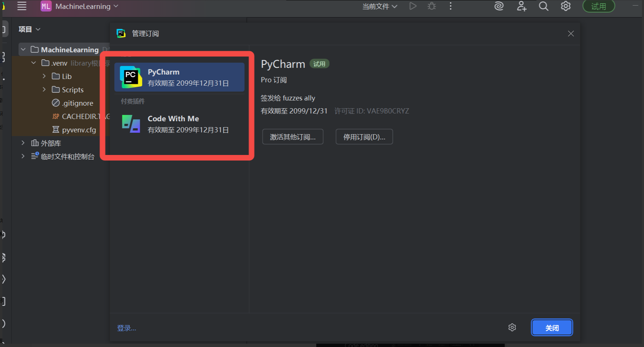Click the blue 关闭 button
This screenshot has height=347, width=644.
(x=552, y=328)
